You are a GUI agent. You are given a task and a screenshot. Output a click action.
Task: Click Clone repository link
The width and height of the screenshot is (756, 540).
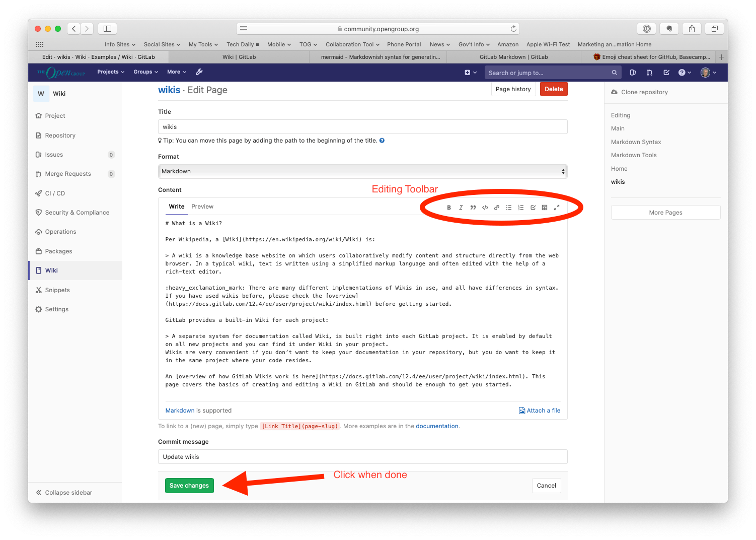640,92
